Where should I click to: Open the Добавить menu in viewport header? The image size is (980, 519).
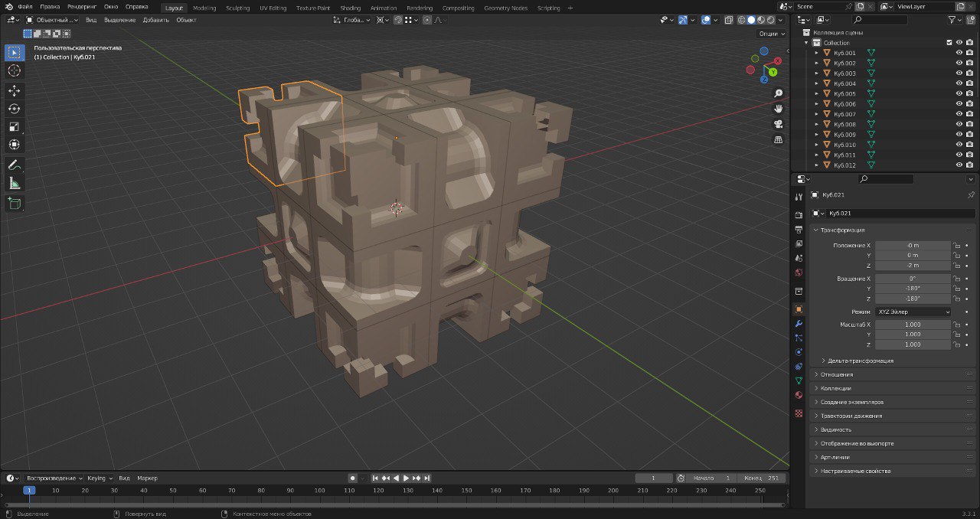click(155, 20)
